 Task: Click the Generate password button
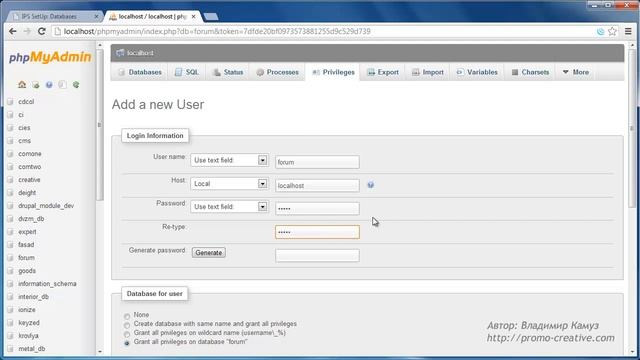(x=209, y=253)
